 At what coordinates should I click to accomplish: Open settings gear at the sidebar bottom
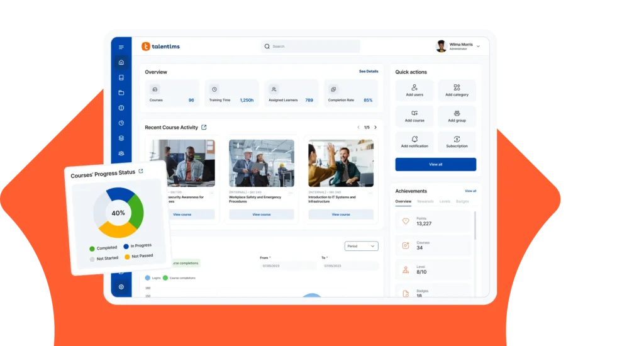pyautogui.click(x=121, y=287)
